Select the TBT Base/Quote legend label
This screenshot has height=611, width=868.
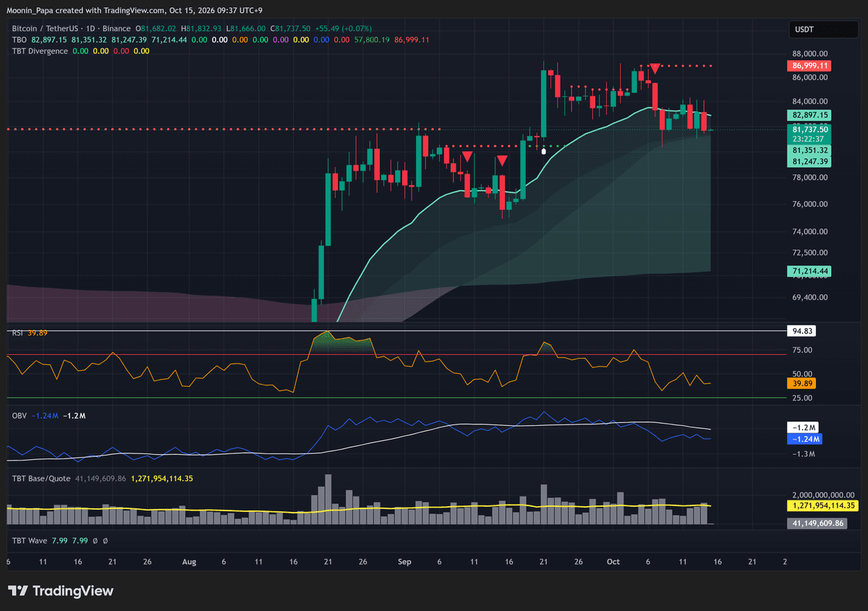(x=41, y=479)
